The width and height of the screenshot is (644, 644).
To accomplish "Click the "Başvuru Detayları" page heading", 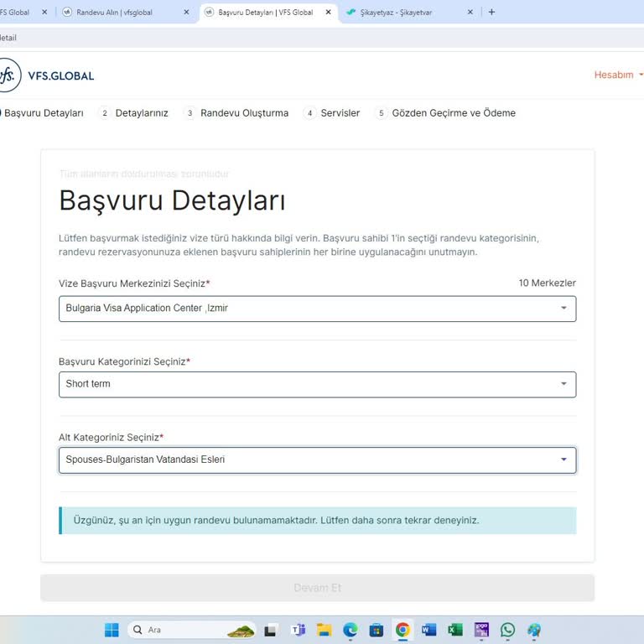I will pyautogui.click(x=172, y=201).
